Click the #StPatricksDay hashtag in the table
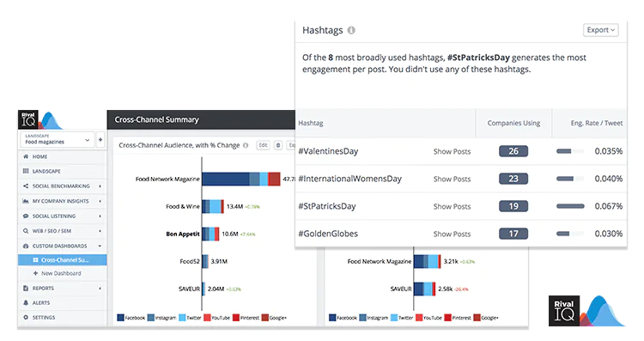644x341 pixels. 327,206
